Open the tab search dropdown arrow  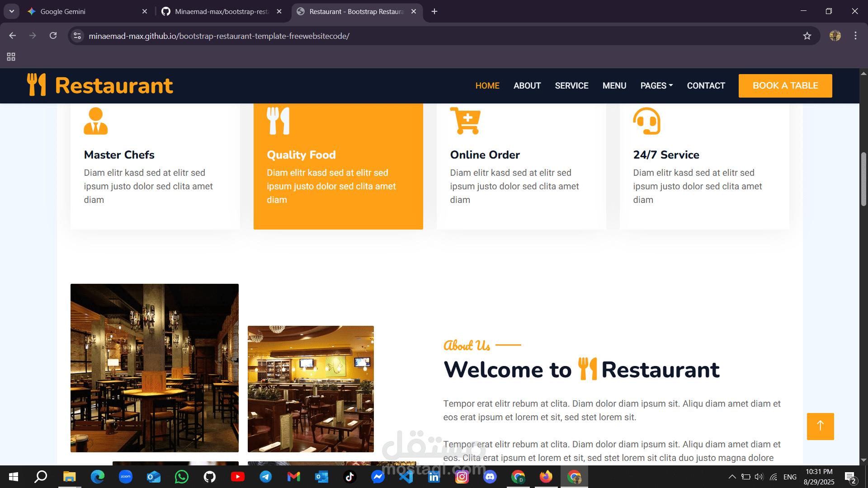(12, 11)
